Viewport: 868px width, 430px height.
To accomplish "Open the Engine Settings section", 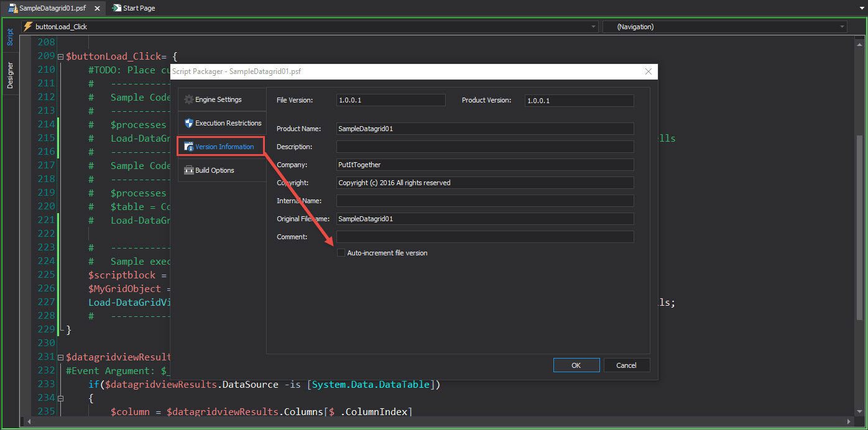I will tap(221, 99).
